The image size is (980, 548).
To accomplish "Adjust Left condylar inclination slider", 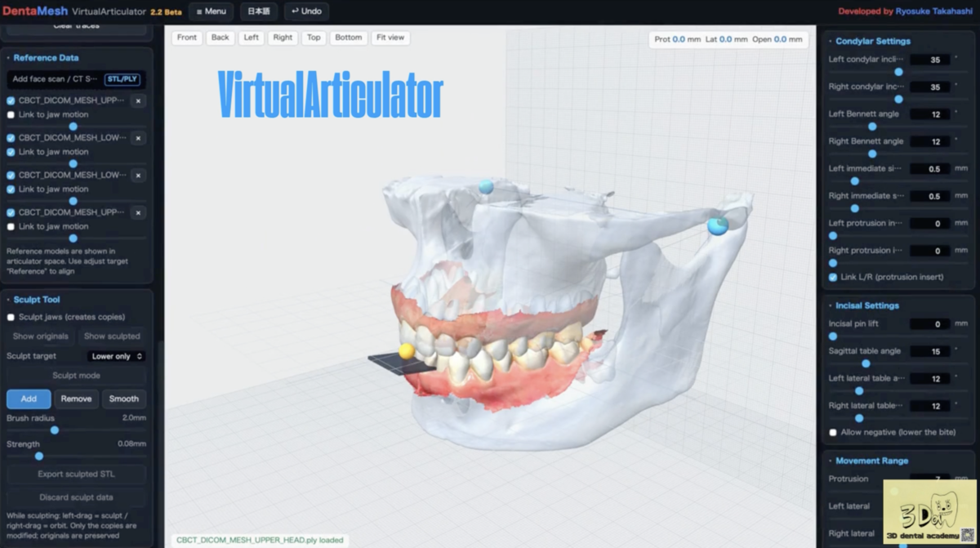I will click(898, 72).
